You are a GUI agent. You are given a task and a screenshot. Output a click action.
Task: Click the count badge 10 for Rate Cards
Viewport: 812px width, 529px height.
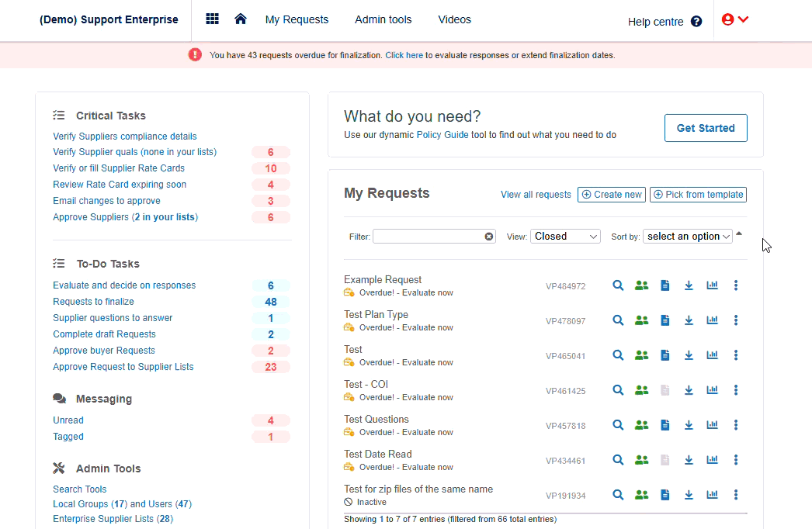pos(271,169)
